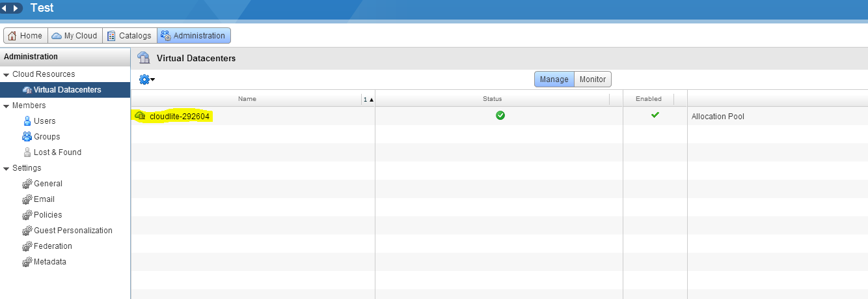Collapse the Cloud Resources section
868x299 pixels.
point(6,75)
